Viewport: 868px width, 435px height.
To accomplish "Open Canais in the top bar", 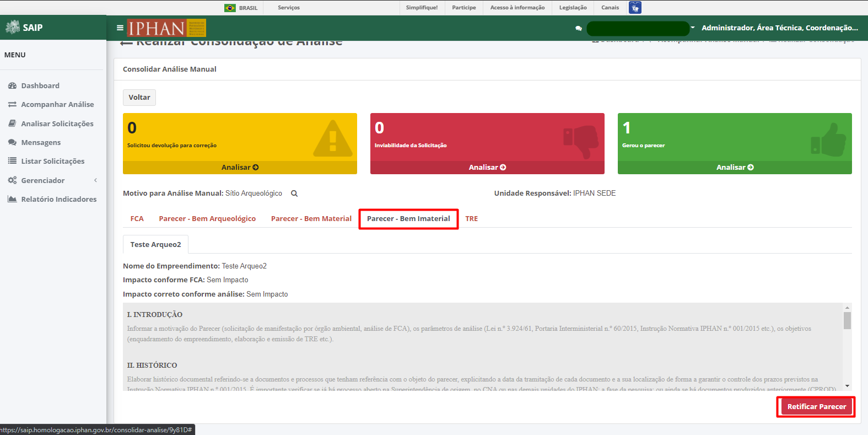I will pyautogui.click(x=610, y=8).
